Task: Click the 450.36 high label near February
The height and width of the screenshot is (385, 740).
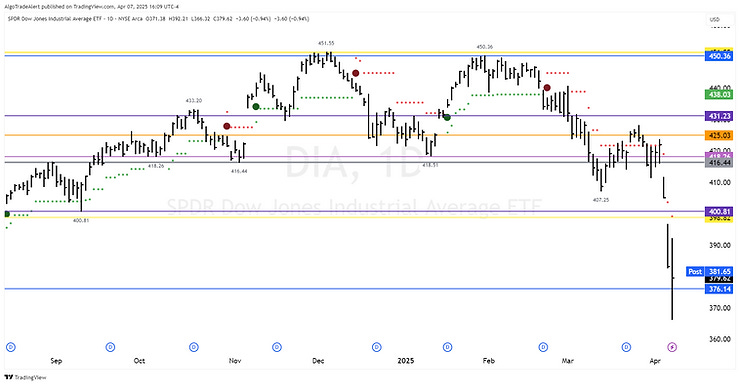Action: (485, 47)
